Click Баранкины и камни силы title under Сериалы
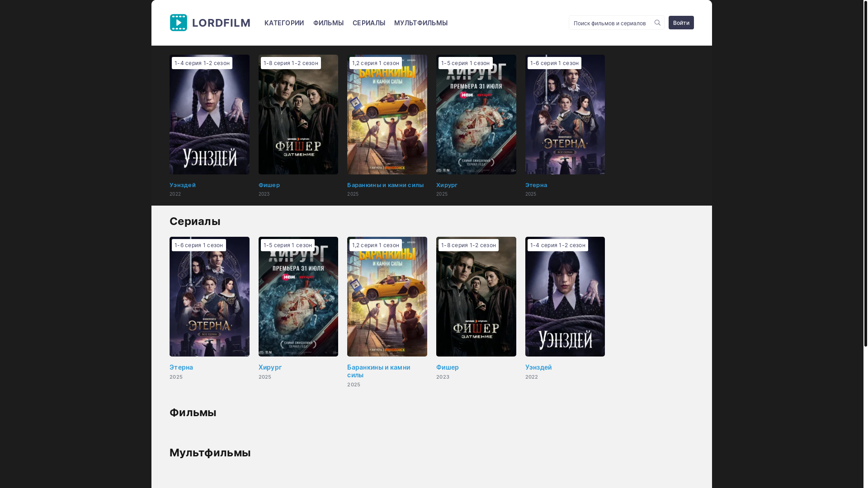The height and width of the screenshot is (488, 868). (x=379, y=371)
